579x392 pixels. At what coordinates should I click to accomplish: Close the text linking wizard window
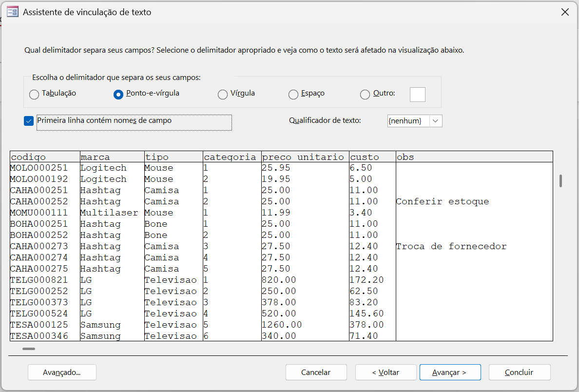tap(565, 12)
